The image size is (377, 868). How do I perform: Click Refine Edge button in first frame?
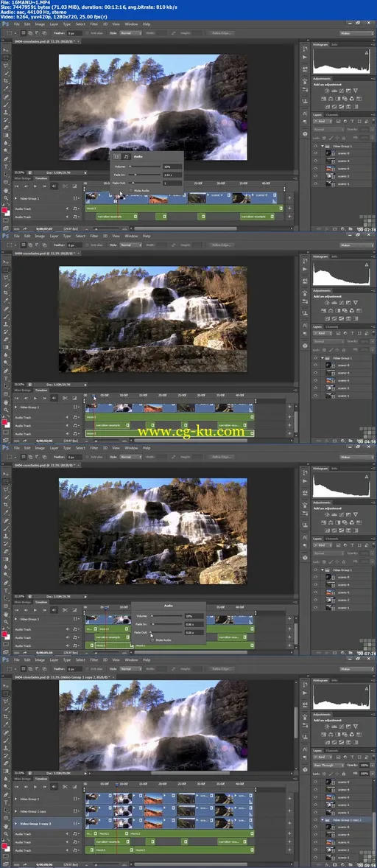pyautogui.click(x=221, y=33)
